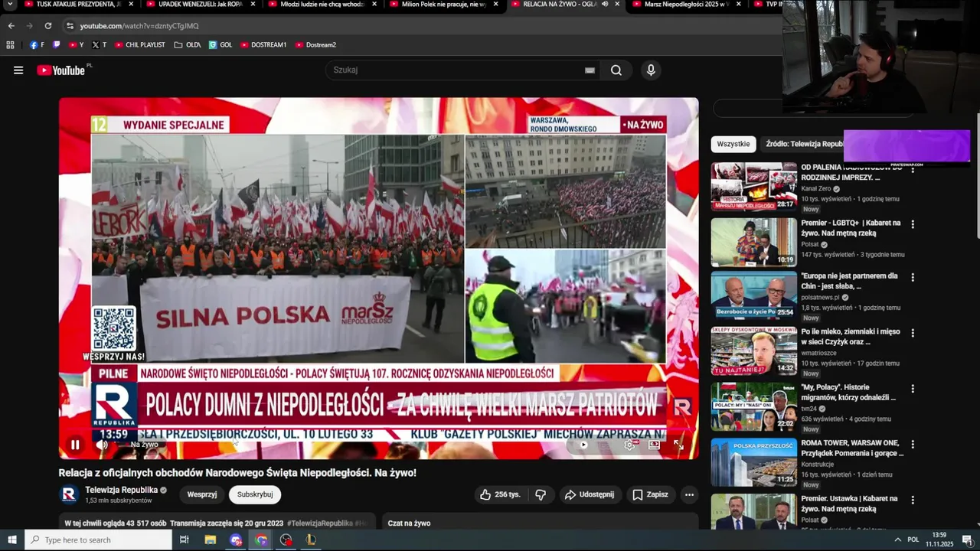Viewport: 980px width, 551px height.
Task: Pause the live video
Action: (x=75, y=445)
